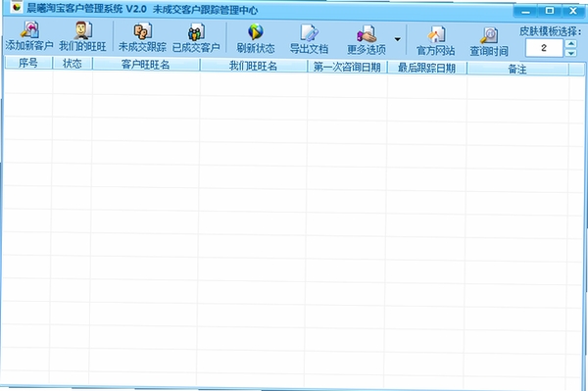
Task: Maximize the customer management window
Action: pyautogui.click(x=550, y=11)
